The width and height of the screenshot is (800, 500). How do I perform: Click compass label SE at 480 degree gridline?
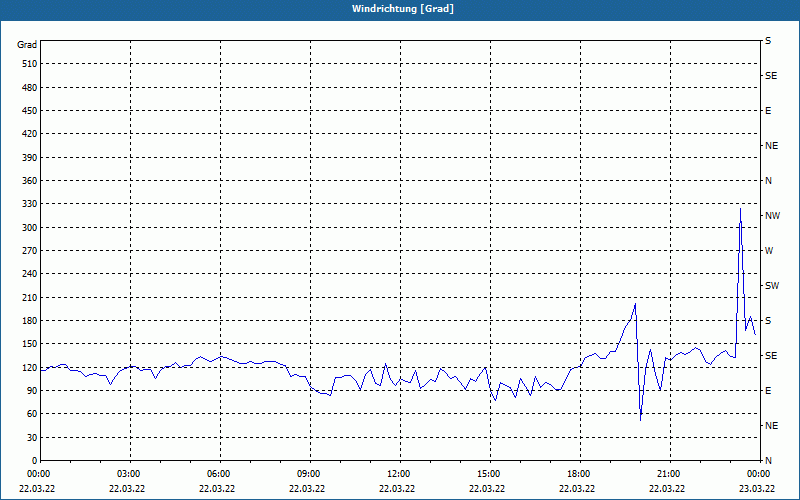771,76
